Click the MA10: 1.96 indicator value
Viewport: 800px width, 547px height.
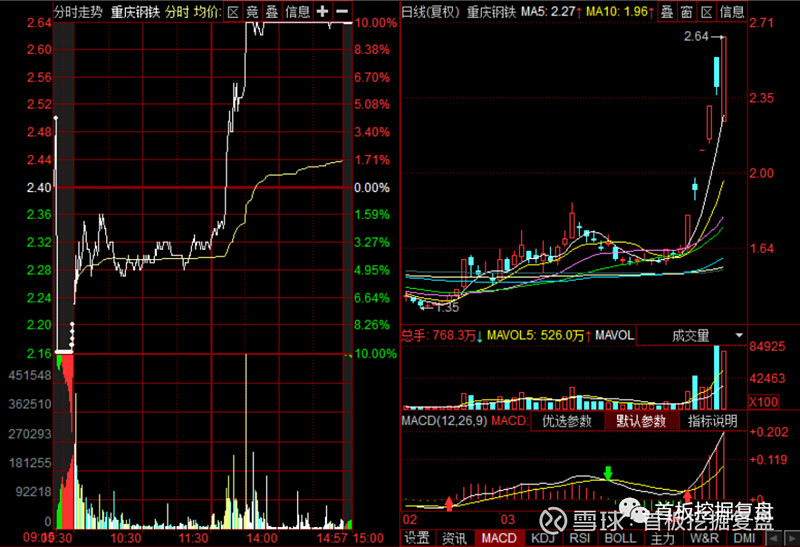pos(620,11)
